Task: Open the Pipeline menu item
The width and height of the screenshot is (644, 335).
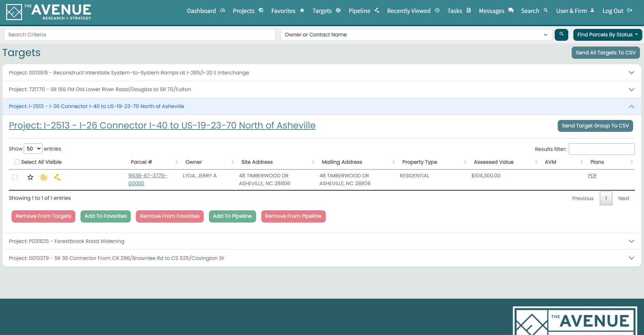Action: click(x=364, y=11)
